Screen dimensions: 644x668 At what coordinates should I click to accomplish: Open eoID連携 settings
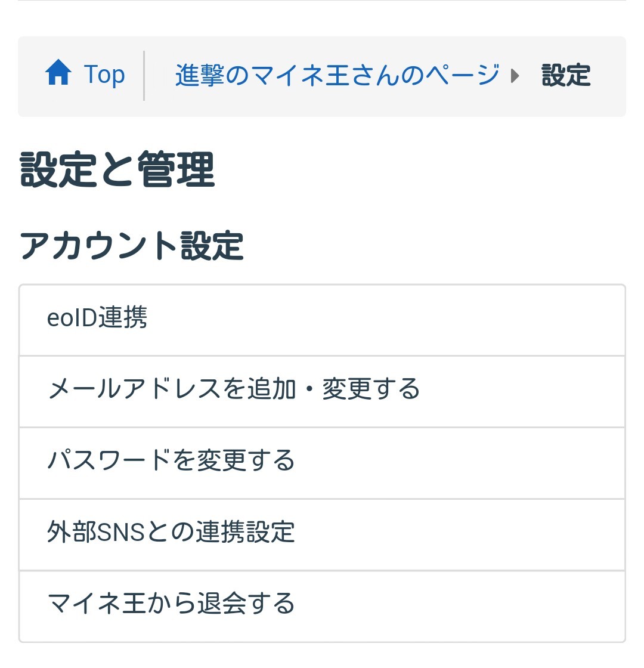coord(322,320)
